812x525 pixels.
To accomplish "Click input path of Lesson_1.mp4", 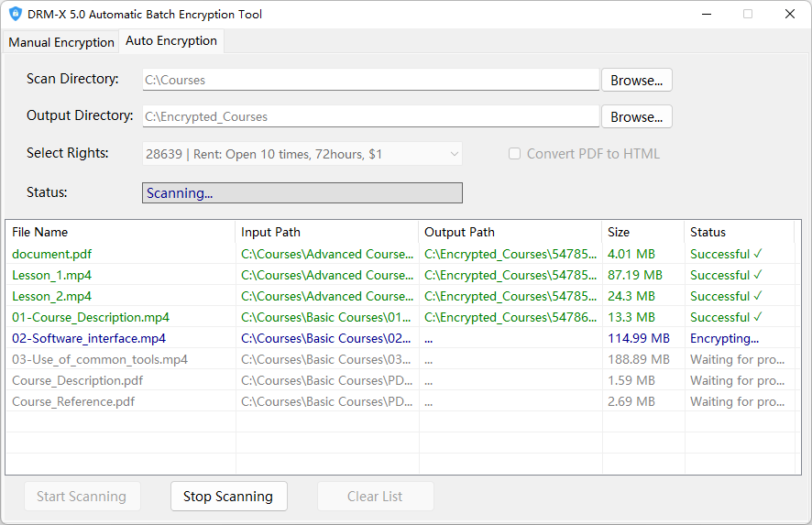I will coord(327,275).
